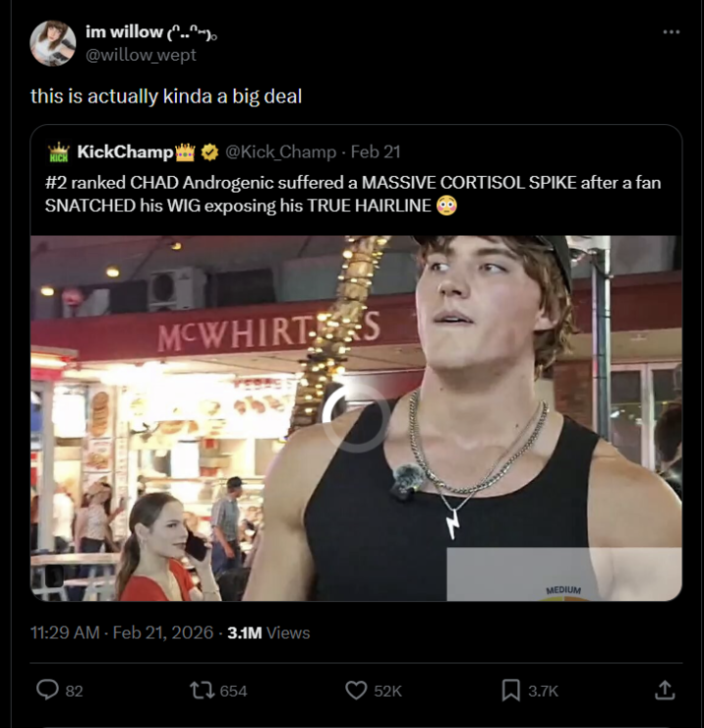704x728 pixels.
Task: Open the @Kick_Champ handle
Action: [x=281, y=152]
